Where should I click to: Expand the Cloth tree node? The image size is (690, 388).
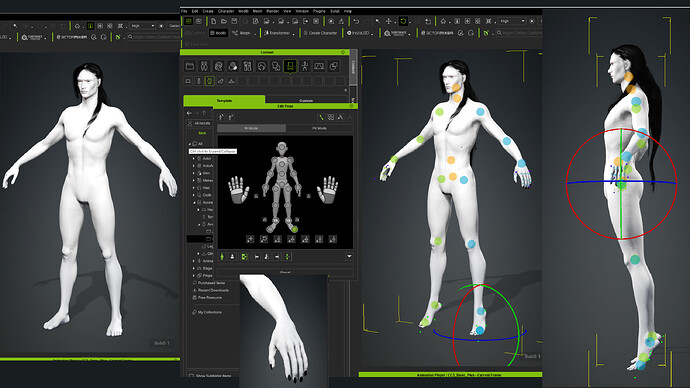pos(194,195)
